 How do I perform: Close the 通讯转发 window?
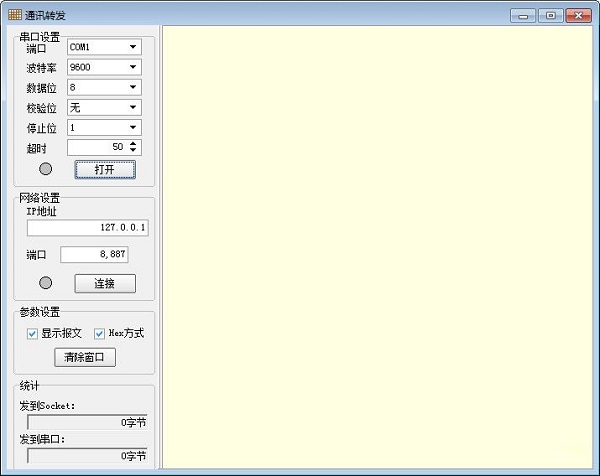(x=578, y=15)
